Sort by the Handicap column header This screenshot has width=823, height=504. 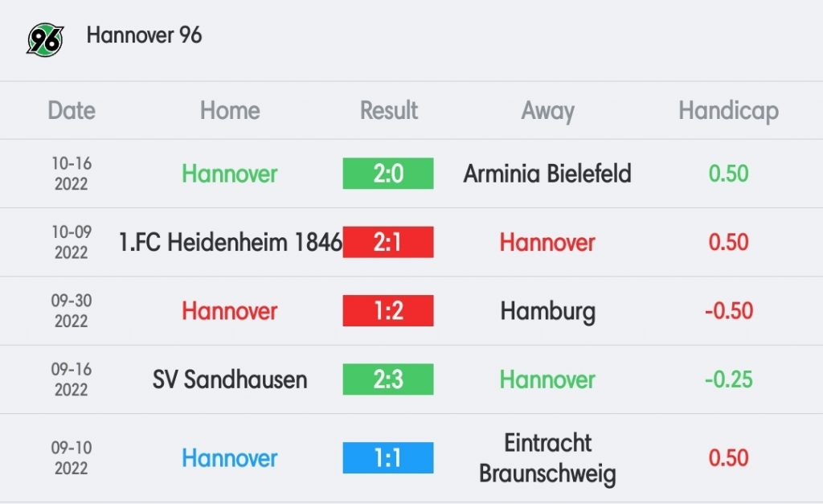[x=728, y=111]
